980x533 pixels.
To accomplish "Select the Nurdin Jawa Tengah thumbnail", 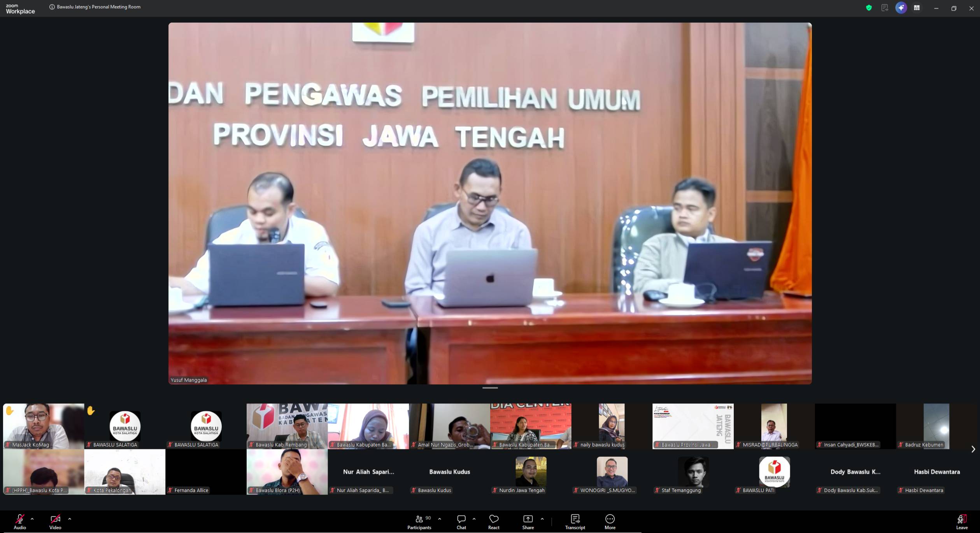I will tap(531, 472).
